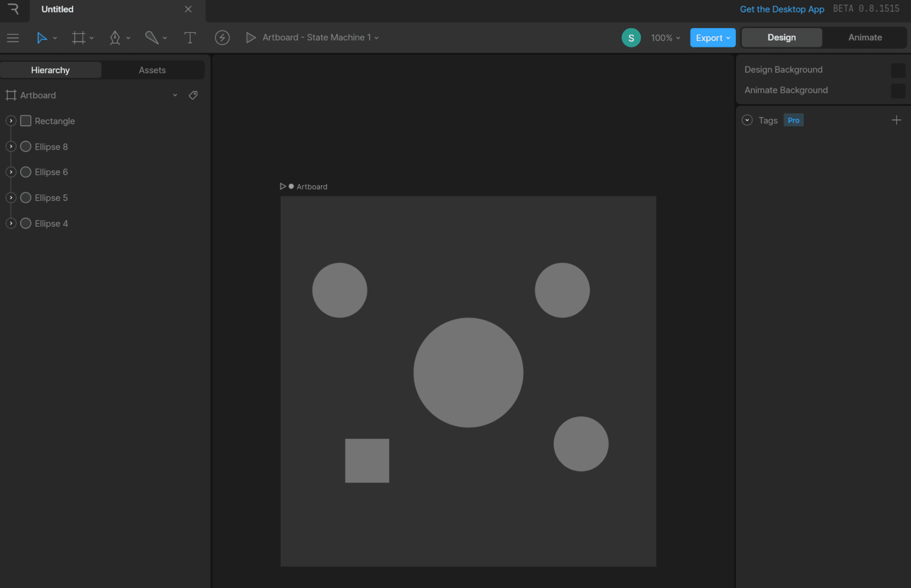Click the BETA 0.8.1515 version text
The width and height of the screenshot is (911, 588).
coord(866,9)
